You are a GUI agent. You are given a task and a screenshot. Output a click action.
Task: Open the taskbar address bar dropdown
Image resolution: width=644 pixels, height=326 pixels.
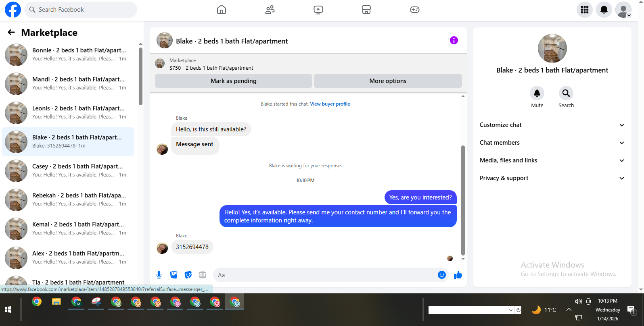[x=511, y=310]
